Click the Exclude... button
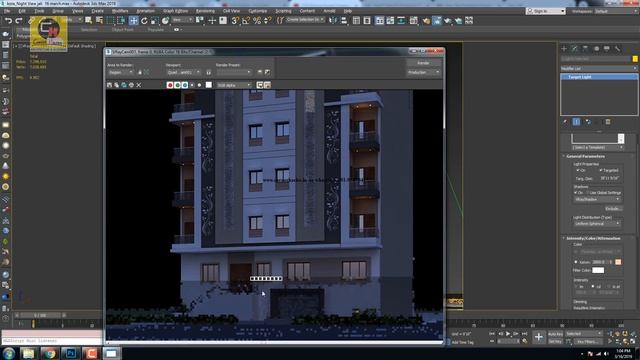The height and width of the screenshot is (360, 640). (x=613, y=209)
